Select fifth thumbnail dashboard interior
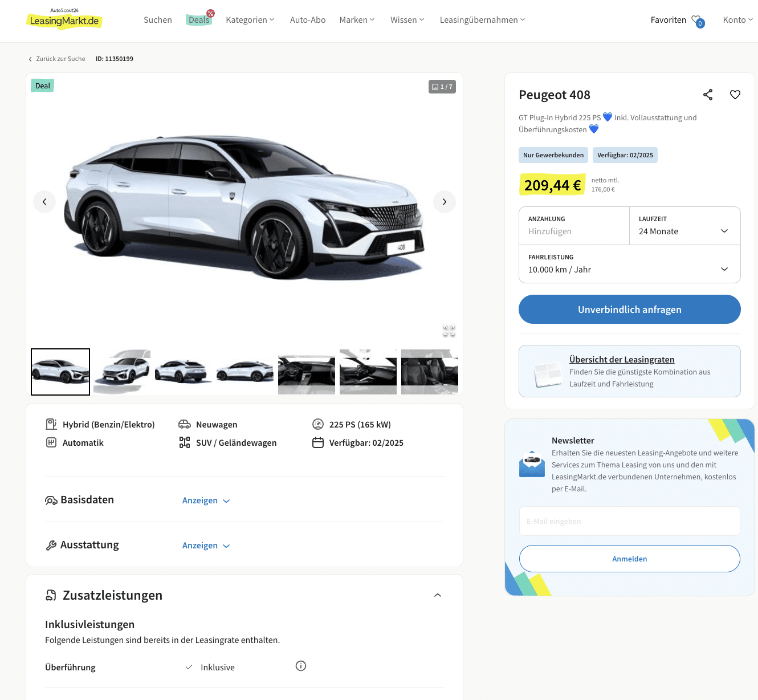 tap(307, 372)
